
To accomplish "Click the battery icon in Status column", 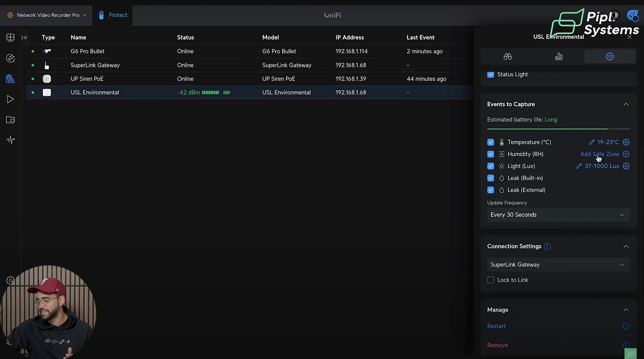I will tap(227, 93).
